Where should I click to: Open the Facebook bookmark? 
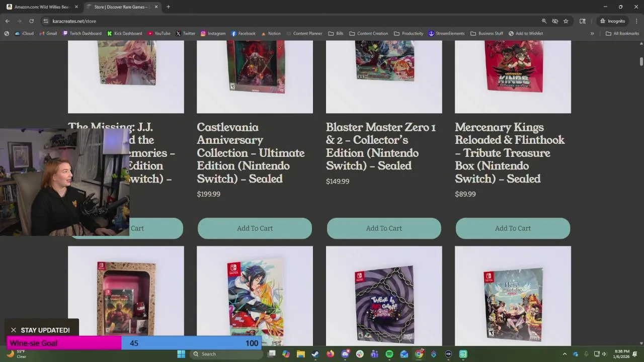[243, 34]
